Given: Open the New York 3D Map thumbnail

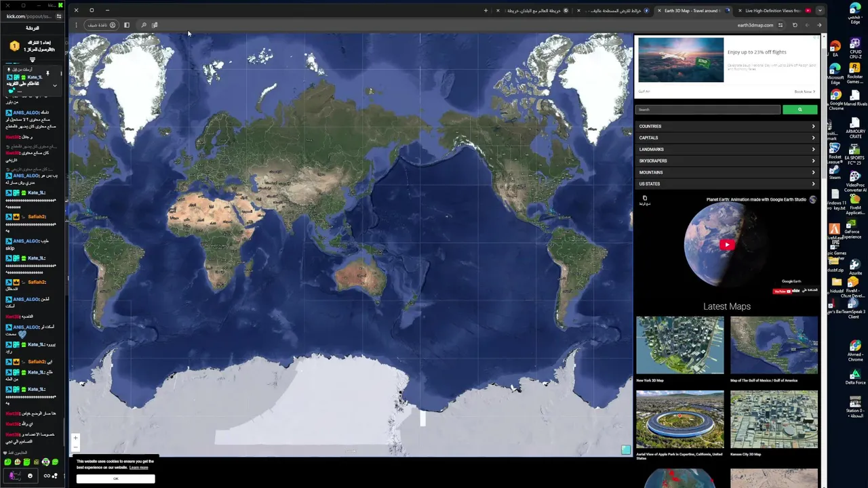Looking at the screenshot, I should [679, 345].
